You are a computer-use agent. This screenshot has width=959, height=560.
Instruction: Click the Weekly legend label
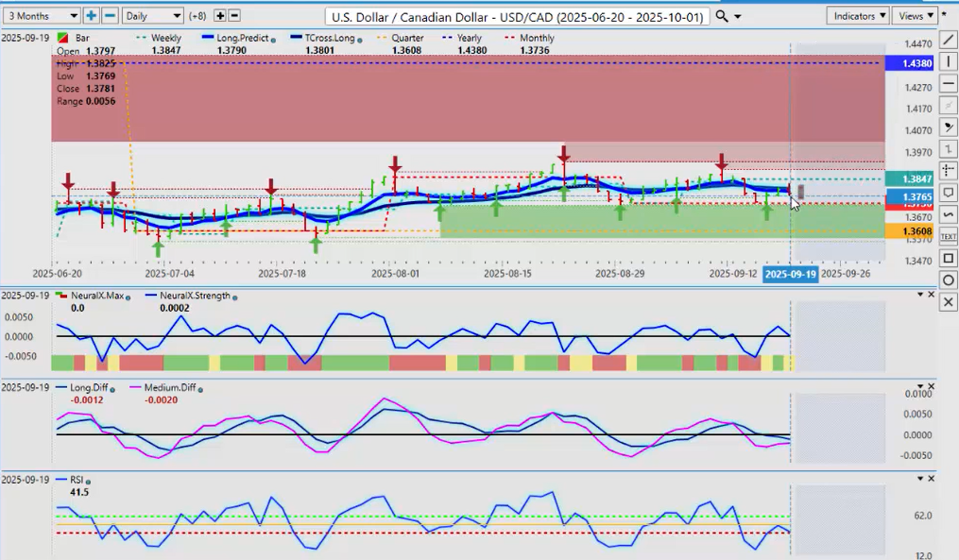(x=166, y=38)
